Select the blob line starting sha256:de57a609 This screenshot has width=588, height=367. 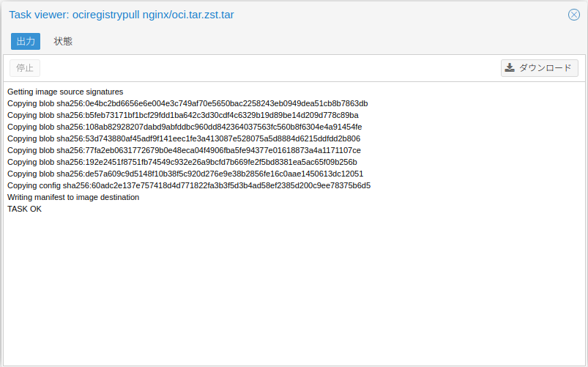pyautogui.click(x=185, y=174)
